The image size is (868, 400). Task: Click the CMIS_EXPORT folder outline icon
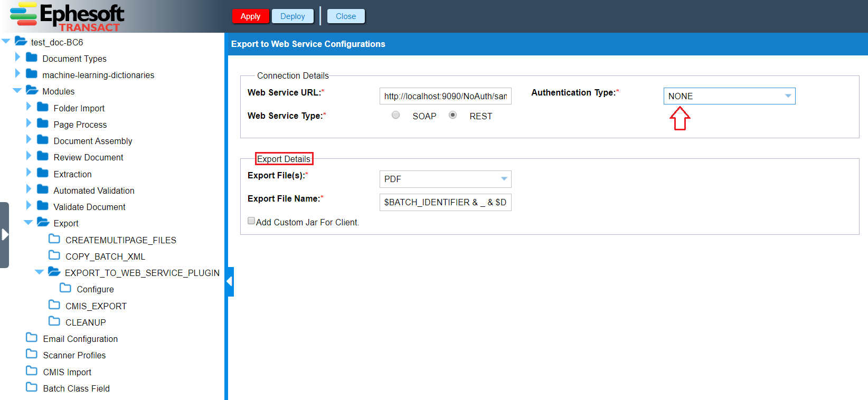click(x=54, y=305)
